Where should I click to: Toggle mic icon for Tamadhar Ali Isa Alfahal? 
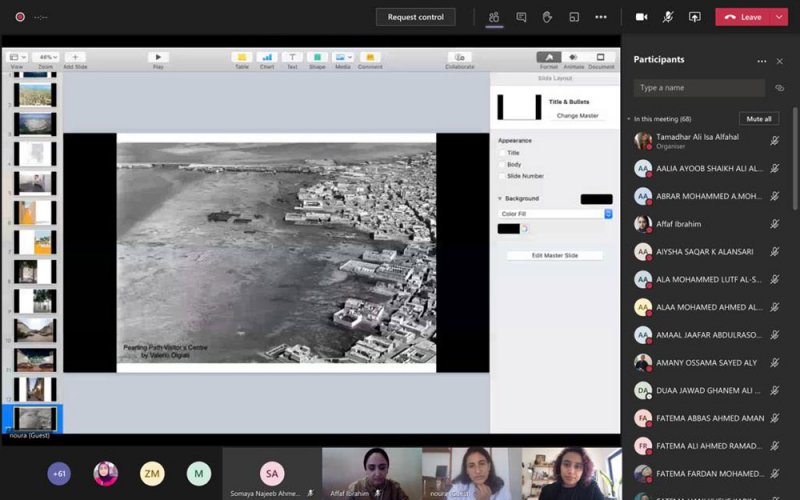pyautogui.click(x=774, y=141)
